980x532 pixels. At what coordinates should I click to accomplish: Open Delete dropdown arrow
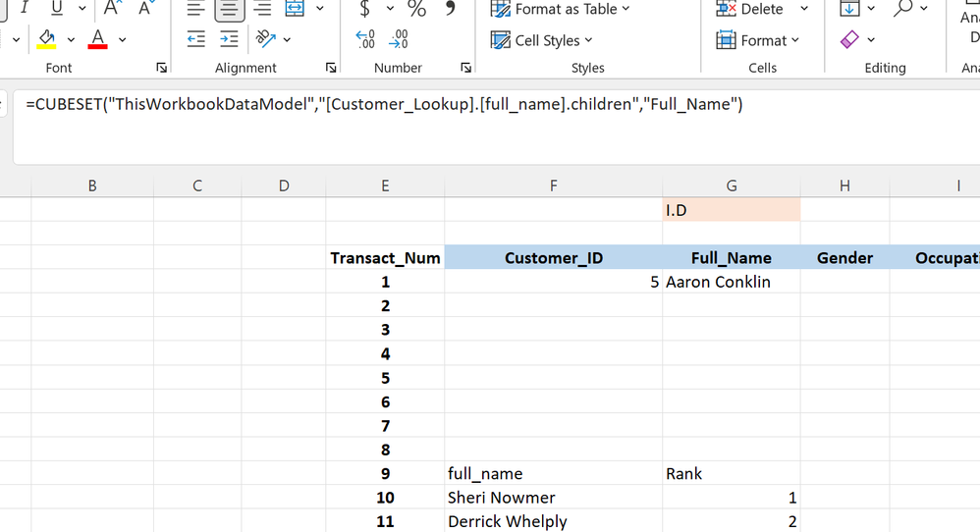tap(804, 8)
